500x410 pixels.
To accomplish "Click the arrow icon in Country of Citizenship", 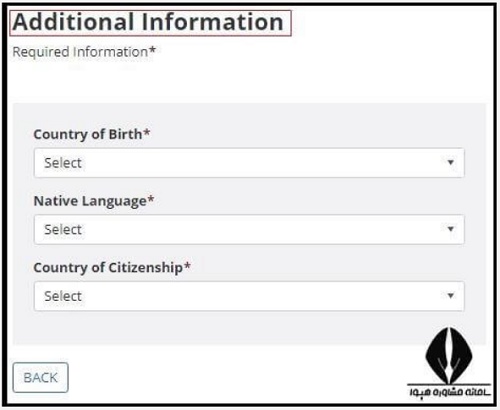I will [450, 296].
